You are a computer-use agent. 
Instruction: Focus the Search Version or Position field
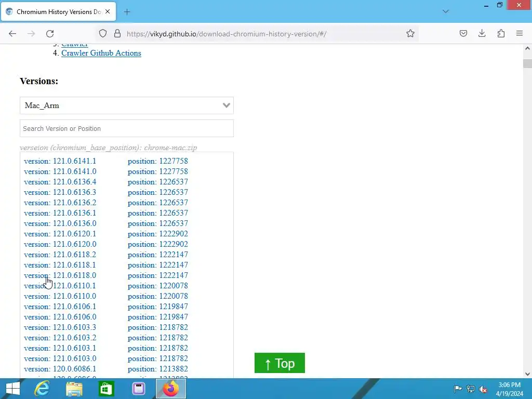point(127,129)
